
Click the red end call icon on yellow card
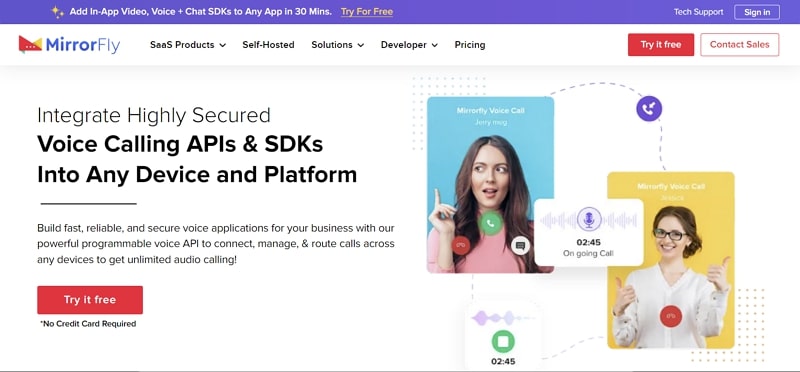671,316
